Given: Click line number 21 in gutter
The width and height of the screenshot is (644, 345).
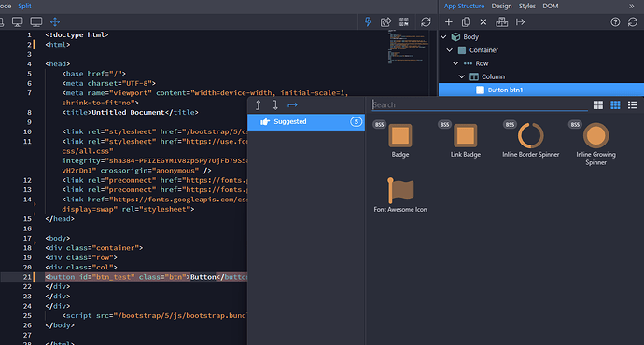Looking at the screenshot, I should (27, 277).
